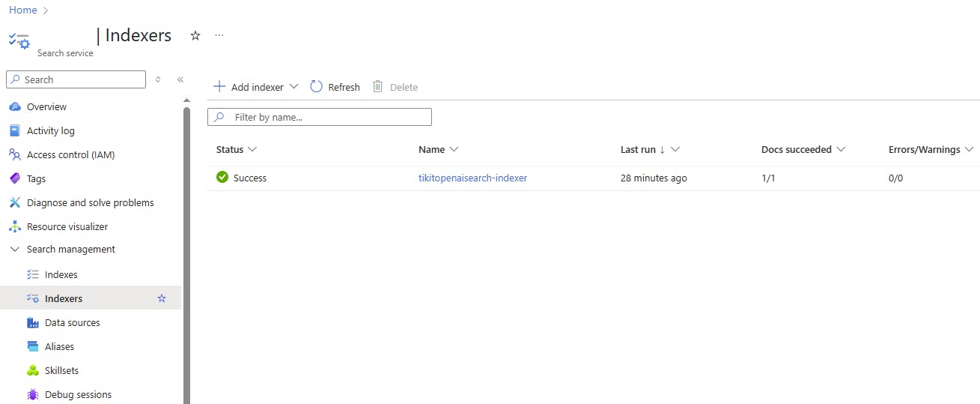Screen dimensions: 980x404
Task: Navigate to Home breadcrumb link
Action: (22, 10)
